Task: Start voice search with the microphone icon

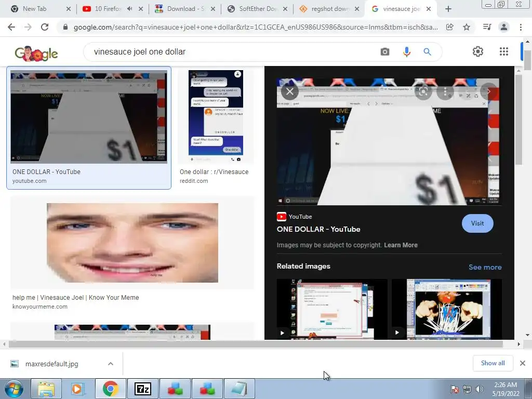Action: [406, 52]
